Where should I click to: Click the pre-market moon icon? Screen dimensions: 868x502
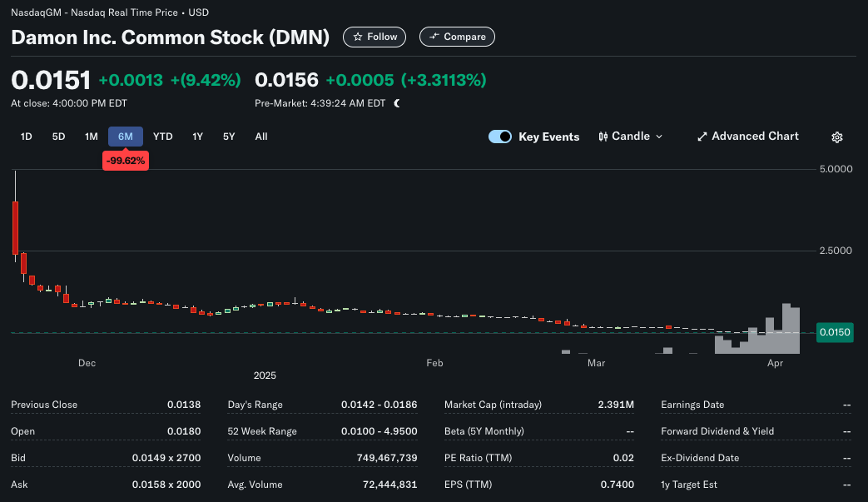click(397, 103)
